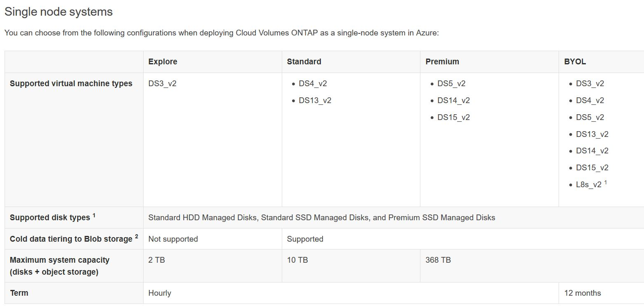Select the Explore column header
This screenshot has width=644, height=306.
[163, 62]
